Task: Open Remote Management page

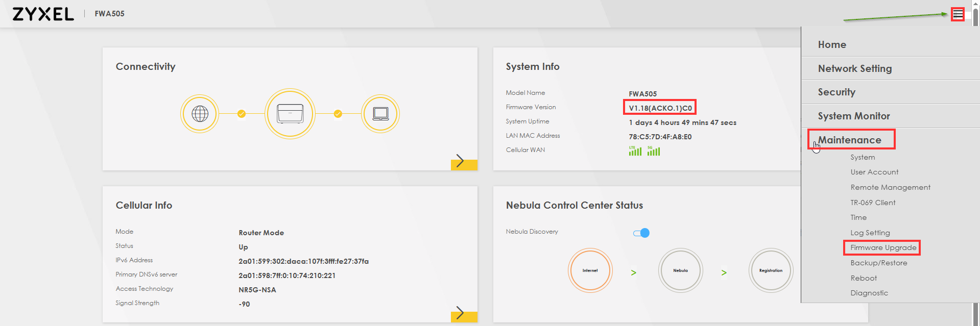Action: [890, 188]
